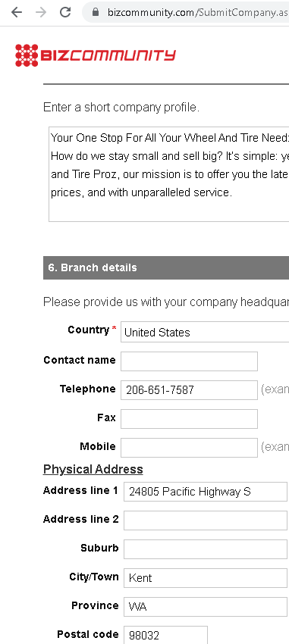
Task: Click the City/Town field containing Kent
Action: pos(206,578)
